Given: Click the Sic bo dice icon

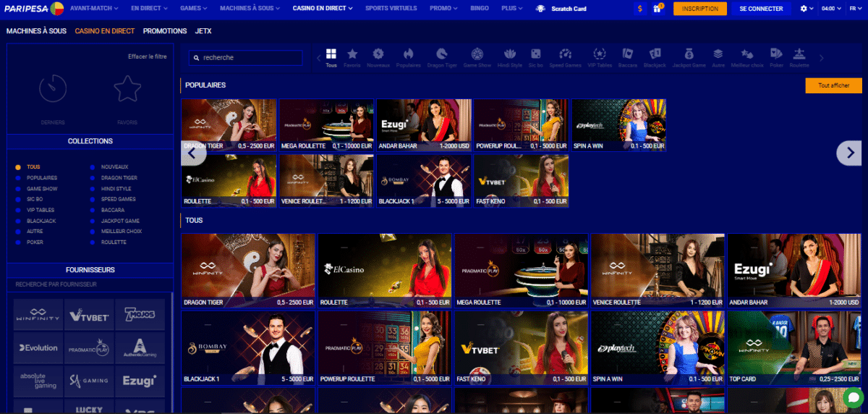Looking at the screenshot, I should (536, 54).
